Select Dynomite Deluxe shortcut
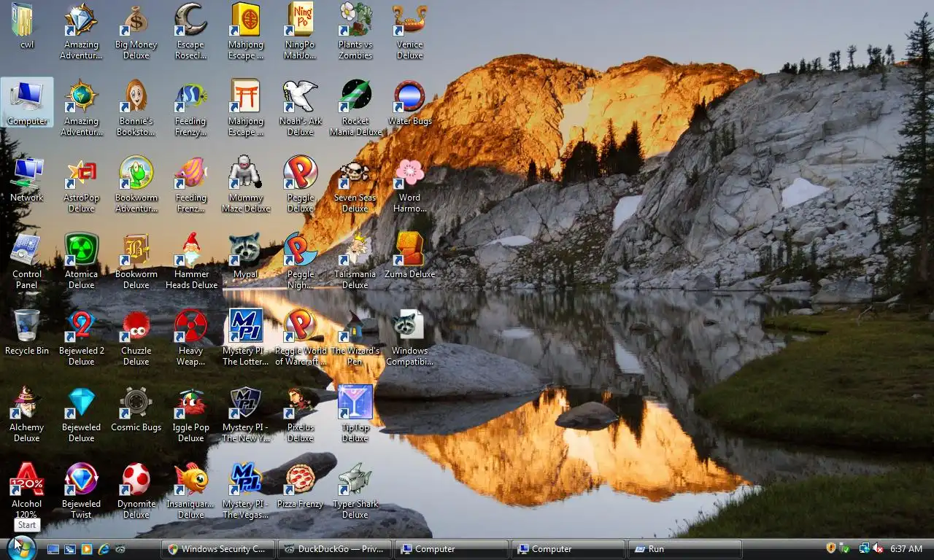This screenshot has width=934, height=560. click(x=136, y=491)
